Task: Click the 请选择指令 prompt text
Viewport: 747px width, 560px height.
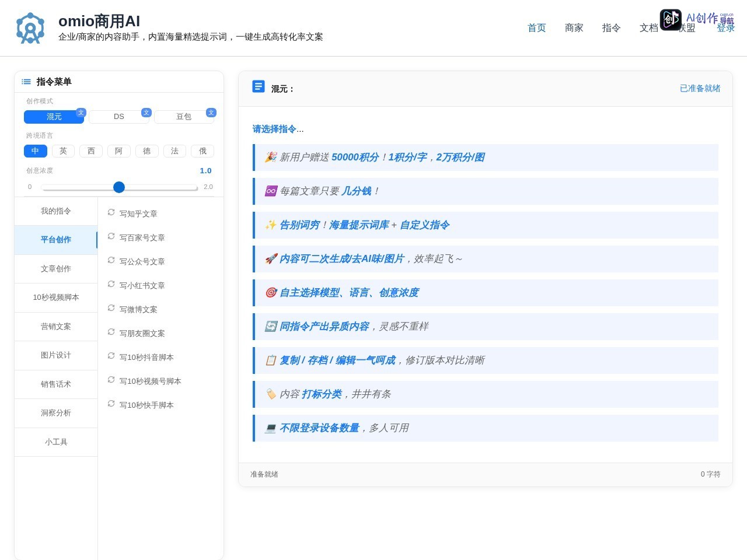Action: (x=278, y=129)
